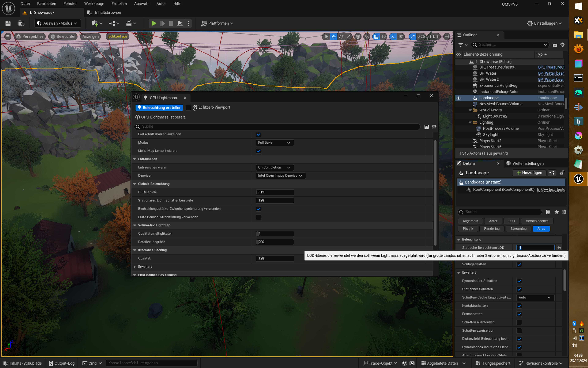Open Schatten-Cache Ungültigkeits Auto dropdown

(x=535, y=297)
